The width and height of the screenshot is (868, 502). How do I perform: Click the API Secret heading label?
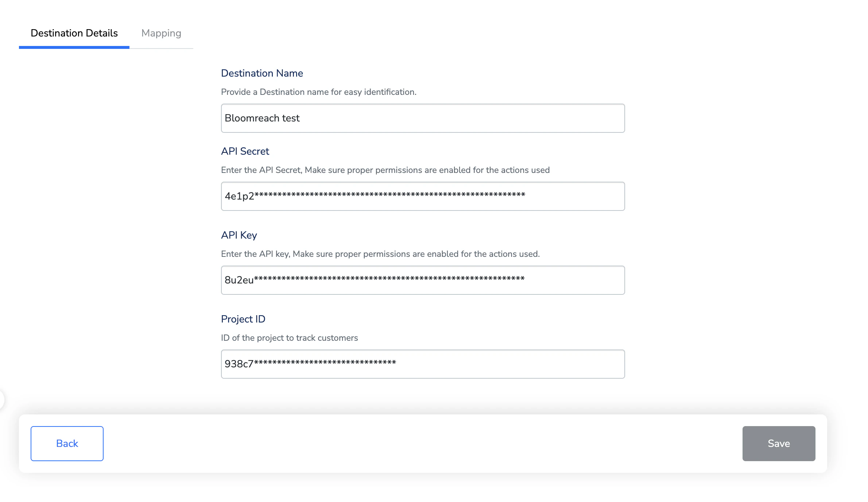[x=245, y=151]
